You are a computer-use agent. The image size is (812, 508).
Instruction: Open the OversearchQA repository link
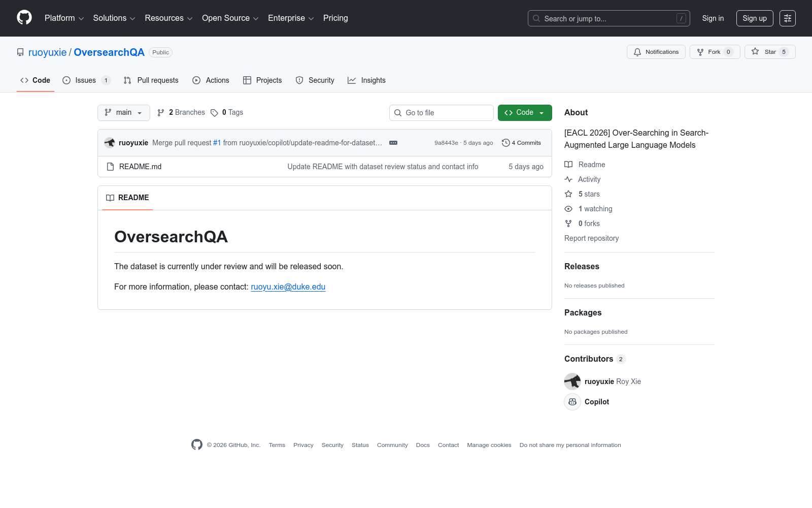(x=109, y=52)
